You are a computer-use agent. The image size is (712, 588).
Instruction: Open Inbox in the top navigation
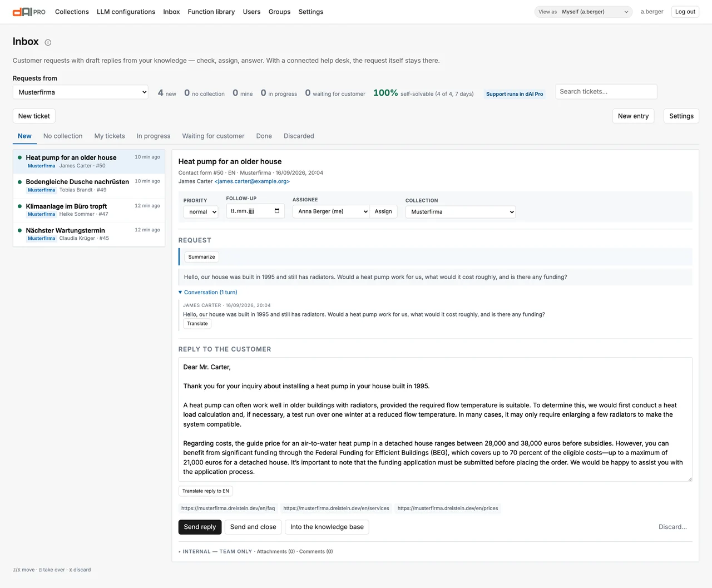[x=171, y=12]
